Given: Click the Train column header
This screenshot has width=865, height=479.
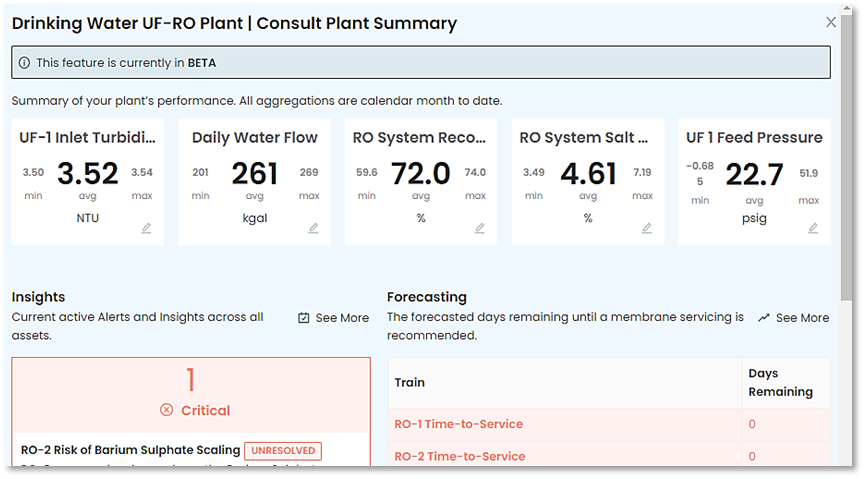Looking at the screenshot, I should click(x=410, y=383).
